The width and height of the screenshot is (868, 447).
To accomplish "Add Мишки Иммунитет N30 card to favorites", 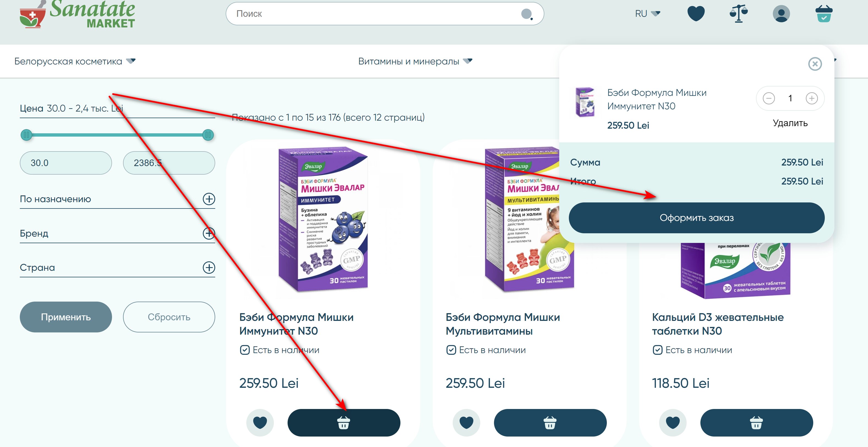I will click(x=260, y=423).
